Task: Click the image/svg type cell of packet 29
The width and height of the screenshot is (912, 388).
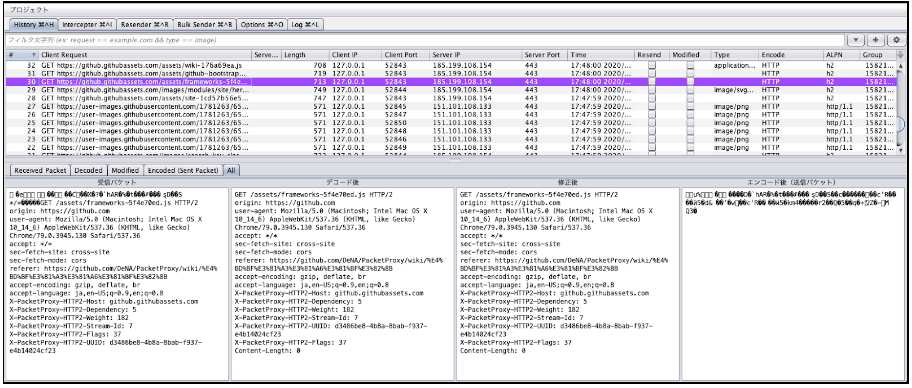Action: point(735,90)
